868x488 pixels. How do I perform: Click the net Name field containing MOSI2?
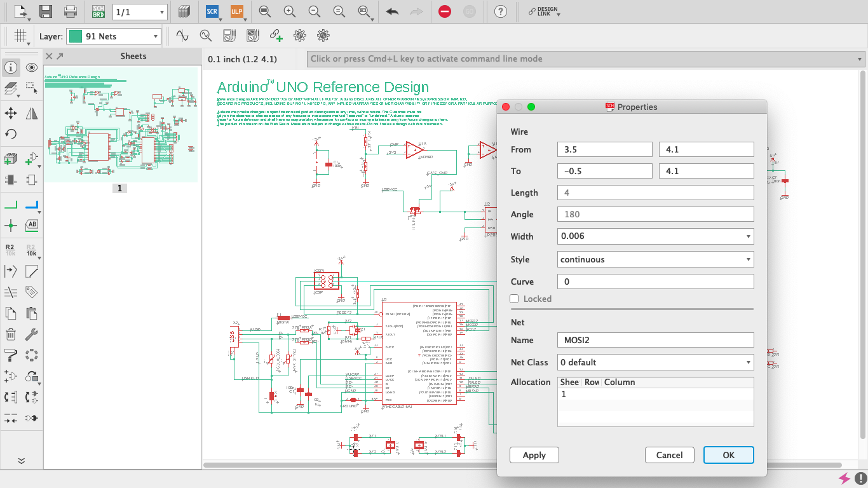656,340
